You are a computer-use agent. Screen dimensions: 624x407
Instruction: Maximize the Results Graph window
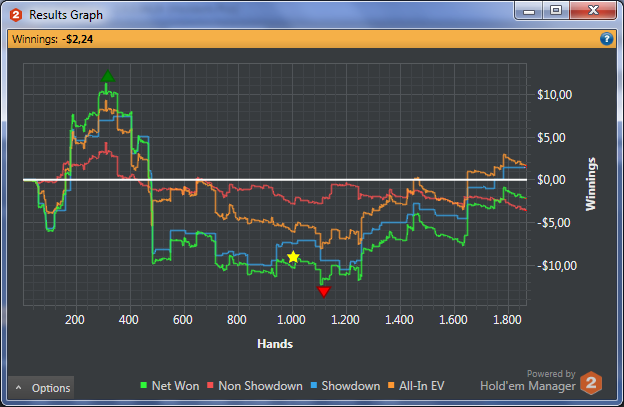coord(556,11)
